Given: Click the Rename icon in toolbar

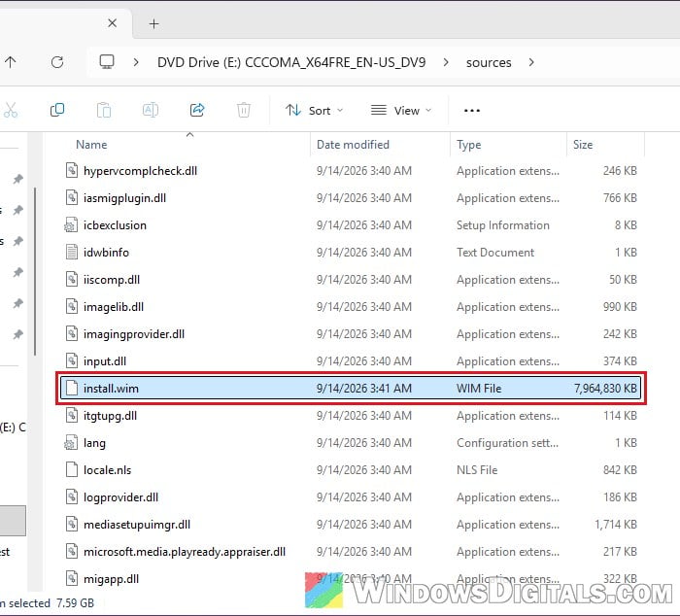Looking at the screenshot, I should [150, 110].
